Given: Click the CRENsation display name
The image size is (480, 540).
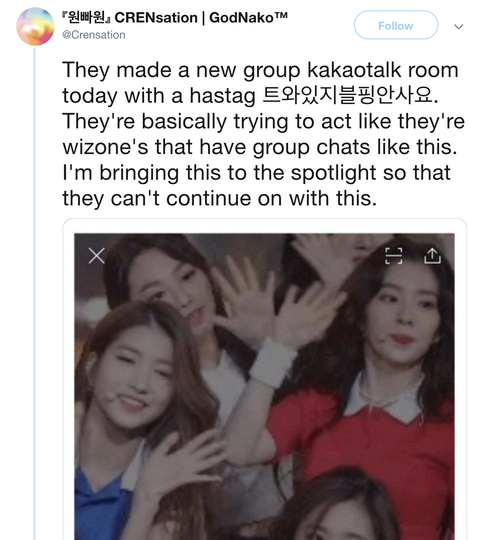Looking at the screenshot, I should [156, 18].
